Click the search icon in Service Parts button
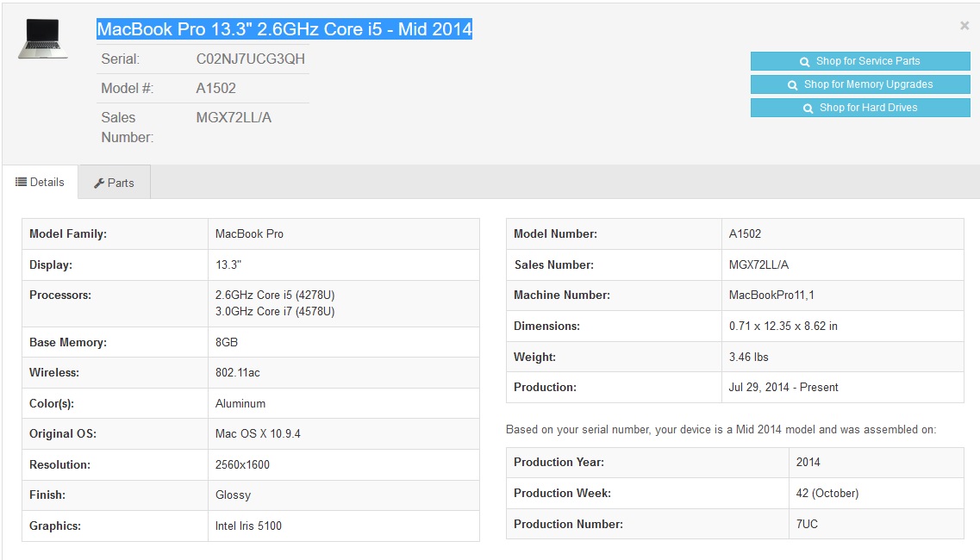 [804, 62]
